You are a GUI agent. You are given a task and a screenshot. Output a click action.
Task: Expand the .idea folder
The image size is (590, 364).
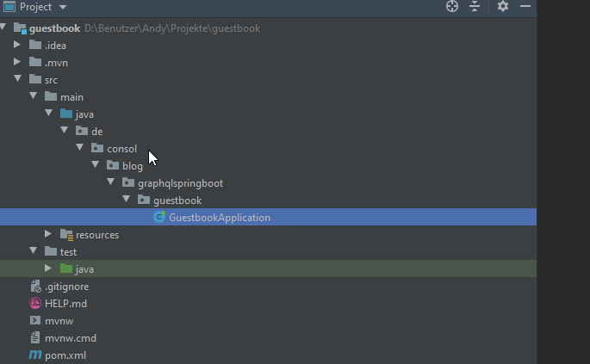coord(17,45)
